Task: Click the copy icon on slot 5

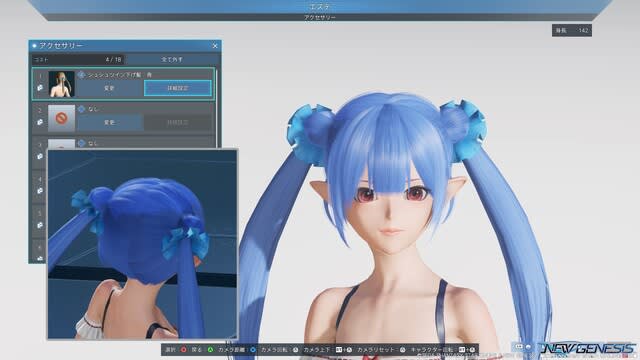Action: click(x=40, y=225)
